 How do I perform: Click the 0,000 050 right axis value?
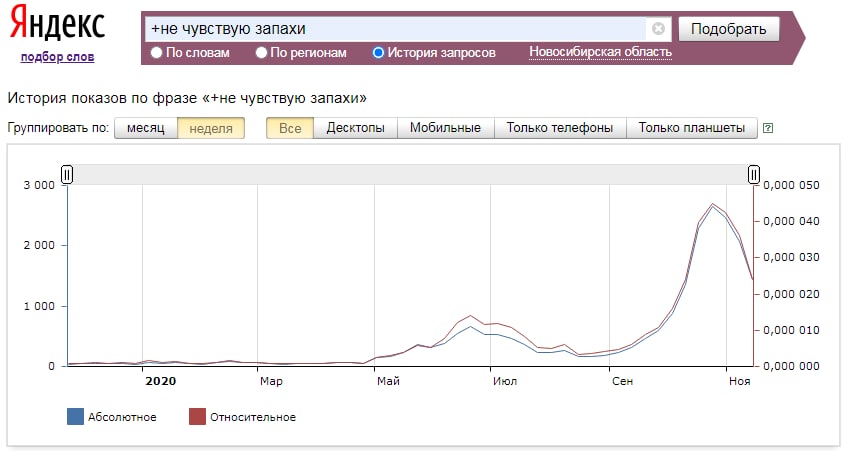tap(791, 185)
